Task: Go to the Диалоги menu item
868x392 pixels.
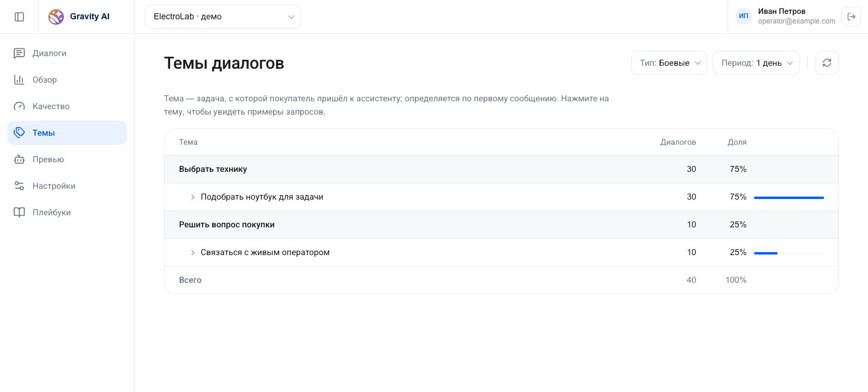Action: pos(67,53)
